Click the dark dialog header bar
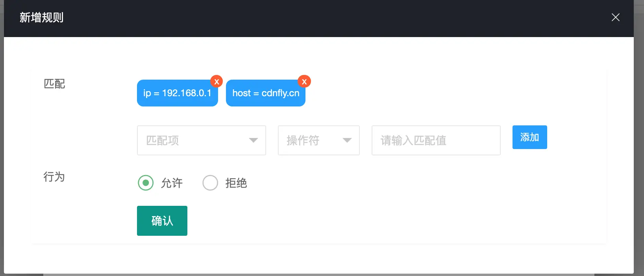 pyautogui.click(x=315, y=18)
